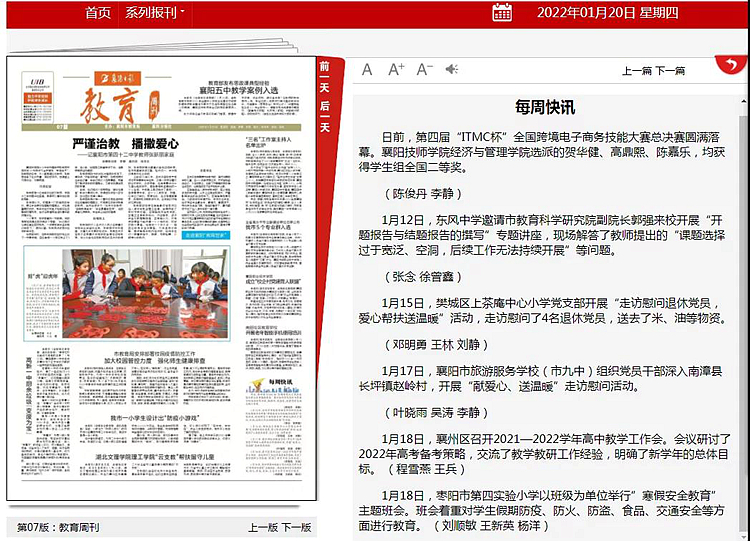Expand the 系列报刊 dropdown menu

tap(154, 13)
